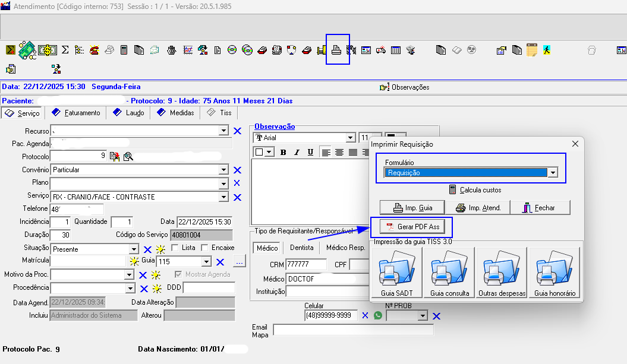This screenshot has height=364, width=627.
Task: Check the Encaixe checkbox
Action: coord(204,248)
